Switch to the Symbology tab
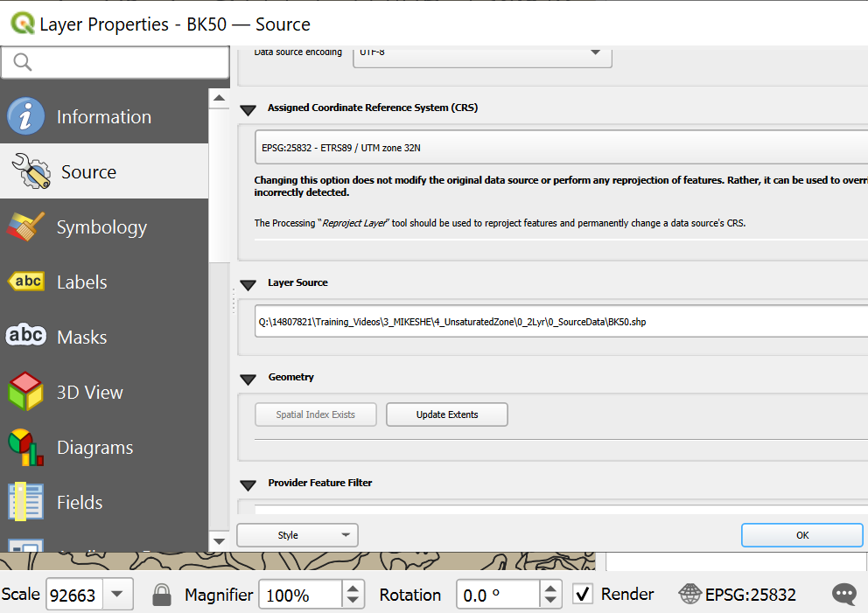868x613 pixels. pyautogui.click(x=104, y=226)
